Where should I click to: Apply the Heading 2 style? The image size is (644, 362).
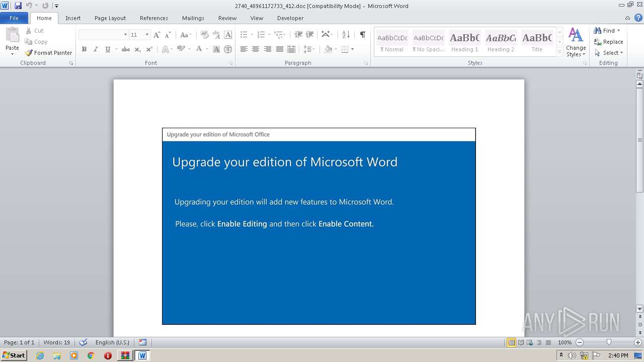(501, 42)
